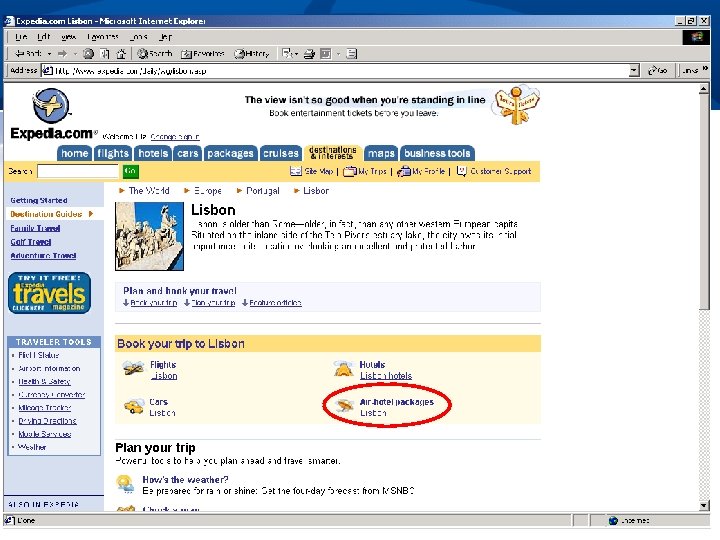Switch to the packages tab
This screenshot has width=720, height=540.
click(230, 153)
